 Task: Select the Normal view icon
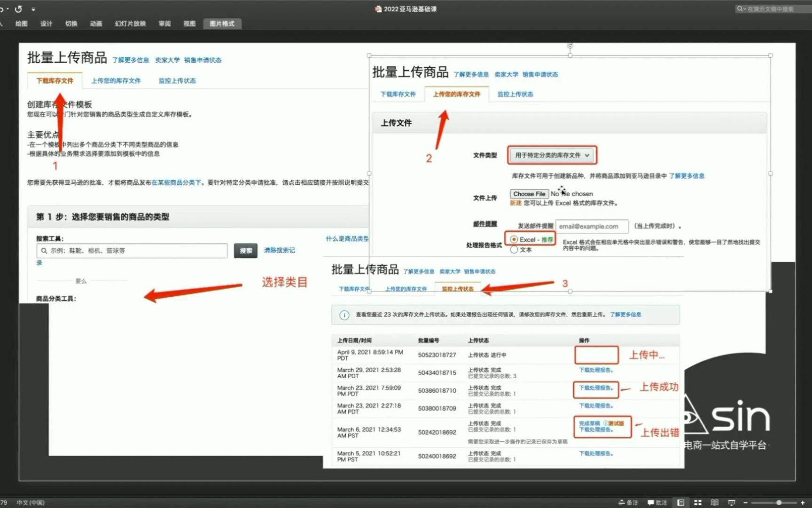[x=681, y=503]
